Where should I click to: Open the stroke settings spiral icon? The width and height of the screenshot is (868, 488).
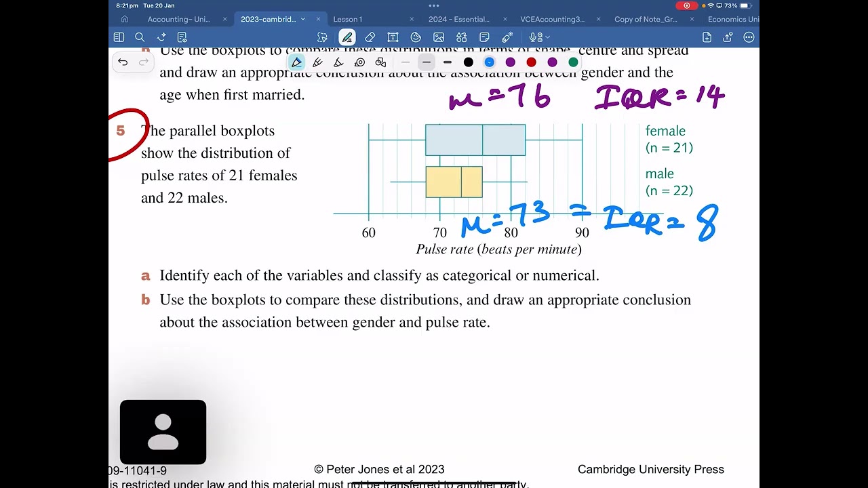(359, 62)
